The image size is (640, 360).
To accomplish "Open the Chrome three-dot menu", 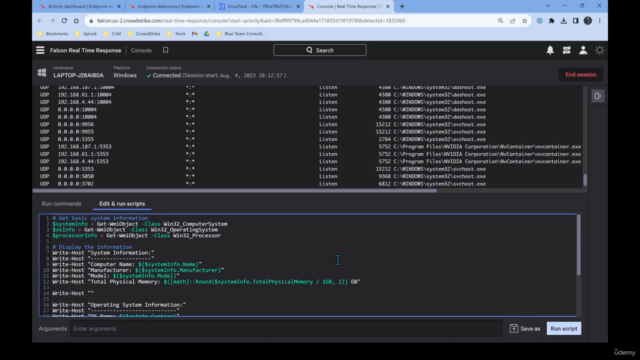I will [x=600, y=20].
